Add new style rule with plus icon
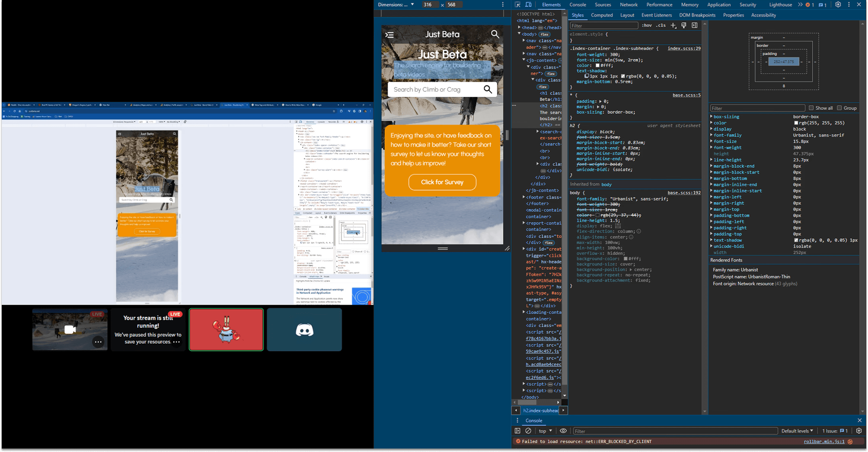This screenshot has height=452, width=868. 673,25
